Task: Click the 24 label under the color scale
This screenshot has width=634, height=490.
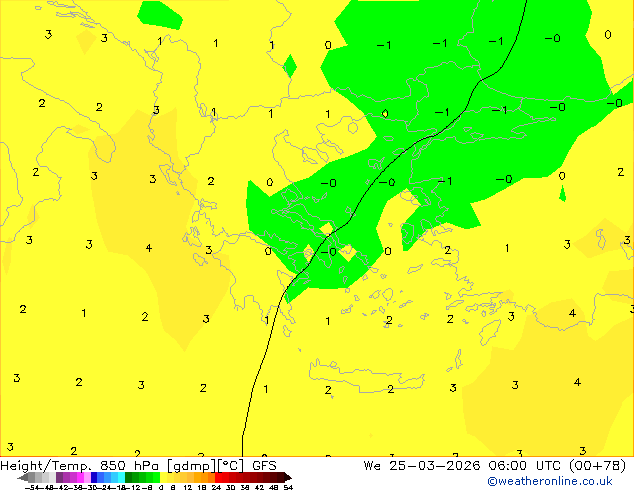Action: click(x=216, y=487)
